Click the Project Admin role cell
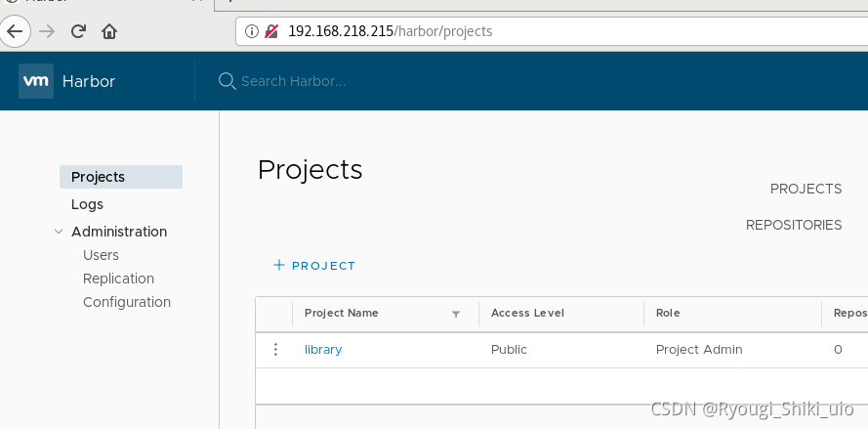868x429 pixels. tap(699, 350)
